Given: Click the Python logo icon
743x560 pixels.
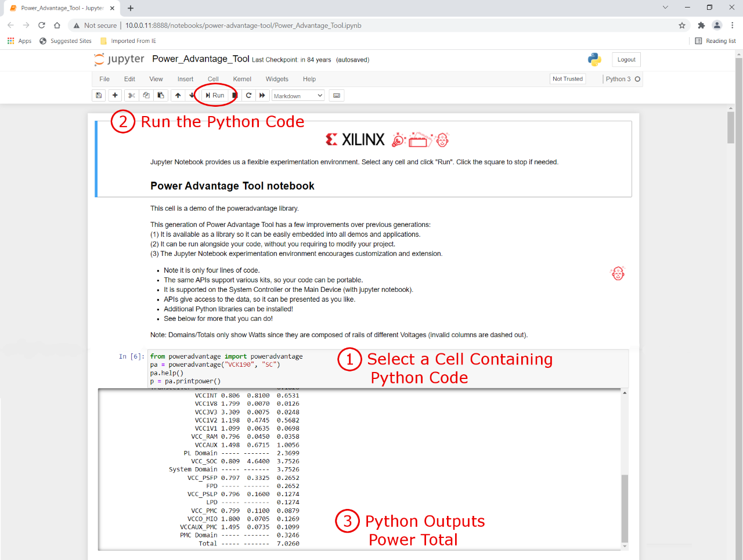Looking at the screenshot, I should click(x=594, y=59).
